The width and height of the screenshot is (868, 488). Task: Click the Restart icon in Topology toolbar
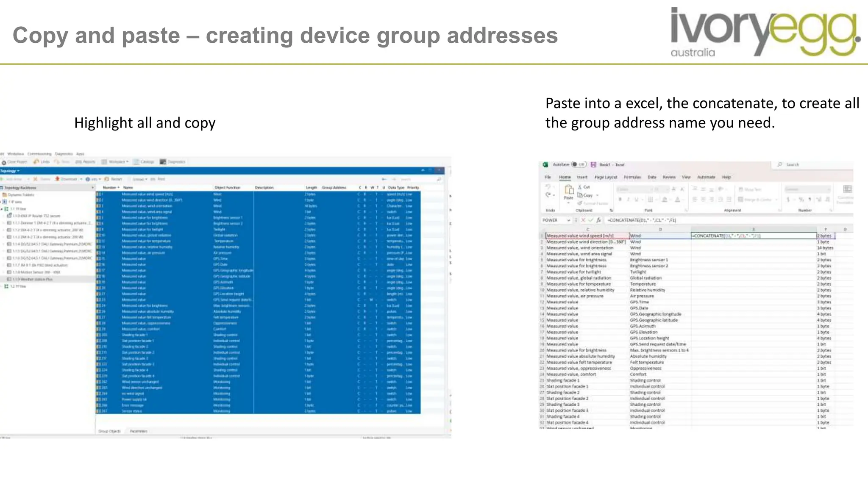(107, 179)
